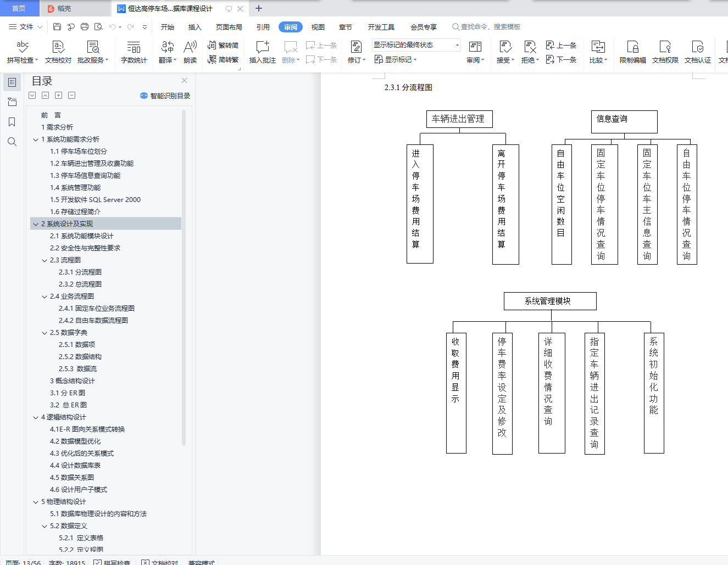The height and width of the screenshot is (565, 728).
Task: Go to the 首页 home tab
Action: click(x=19, y=8)
